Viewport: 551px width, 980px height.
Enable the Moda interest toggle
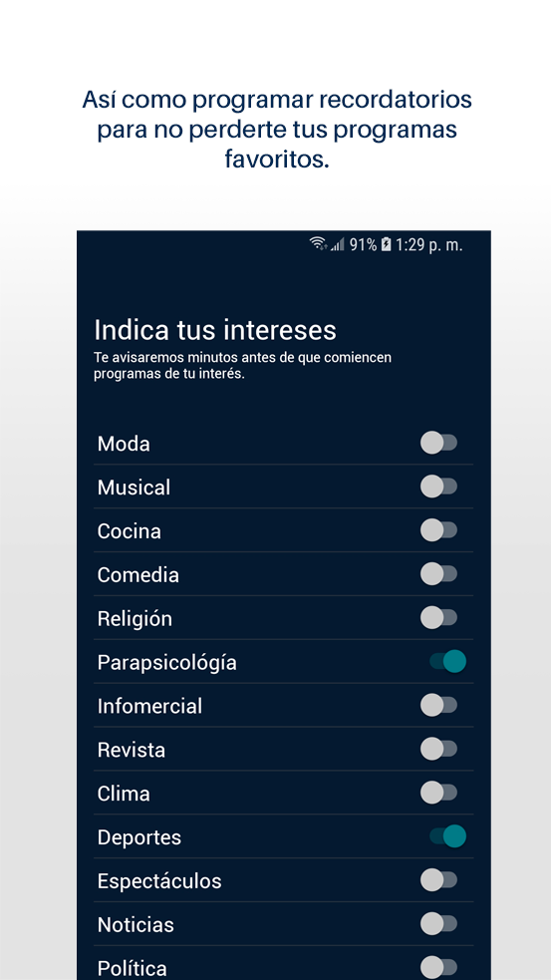[x=438, y=443]
